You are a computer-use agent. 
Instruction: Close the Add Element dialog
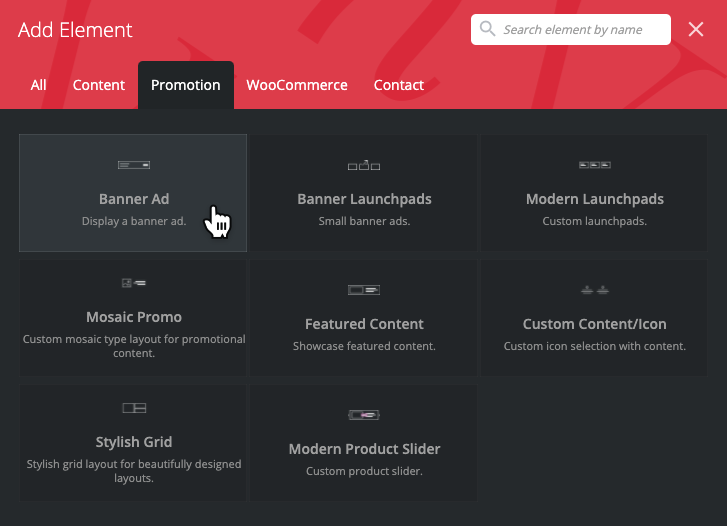(696, 30)
